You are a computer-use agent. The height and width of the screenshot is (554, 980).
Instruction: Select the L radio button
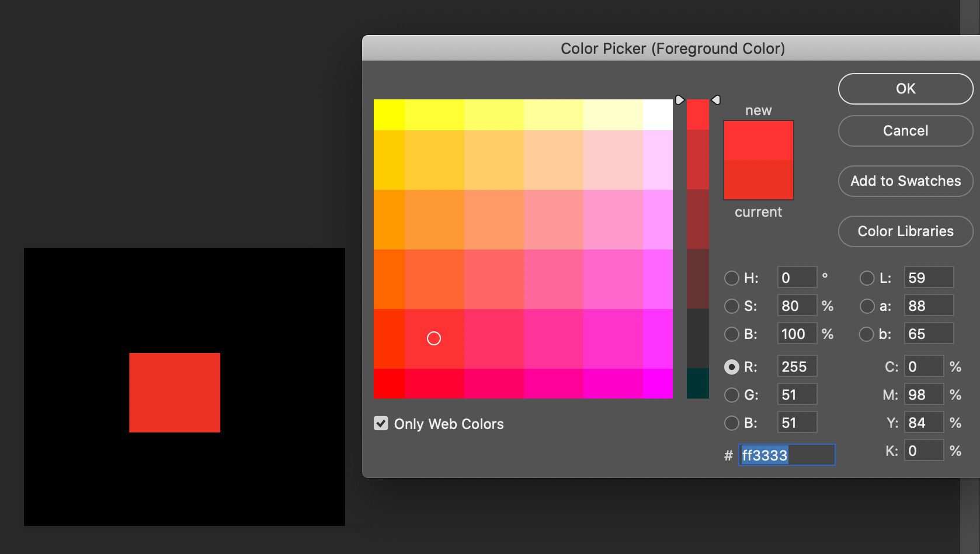pyautogui.click(x=867, y=278)
